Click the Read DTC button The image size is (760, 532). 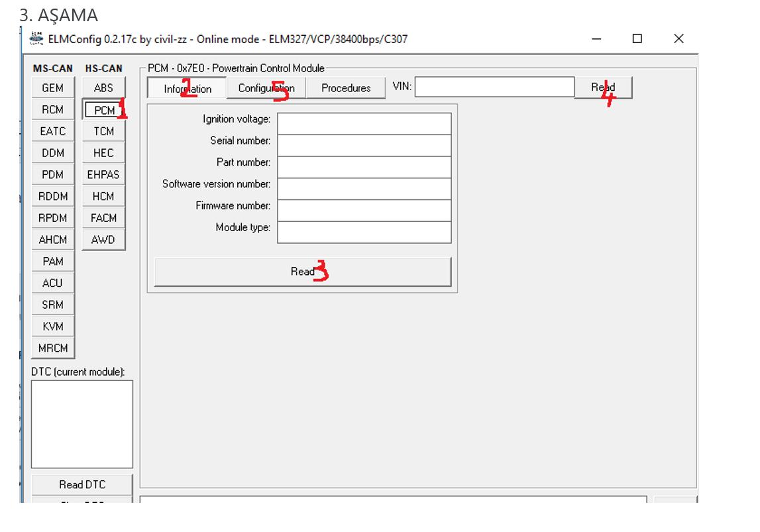[x=81, y=484]
